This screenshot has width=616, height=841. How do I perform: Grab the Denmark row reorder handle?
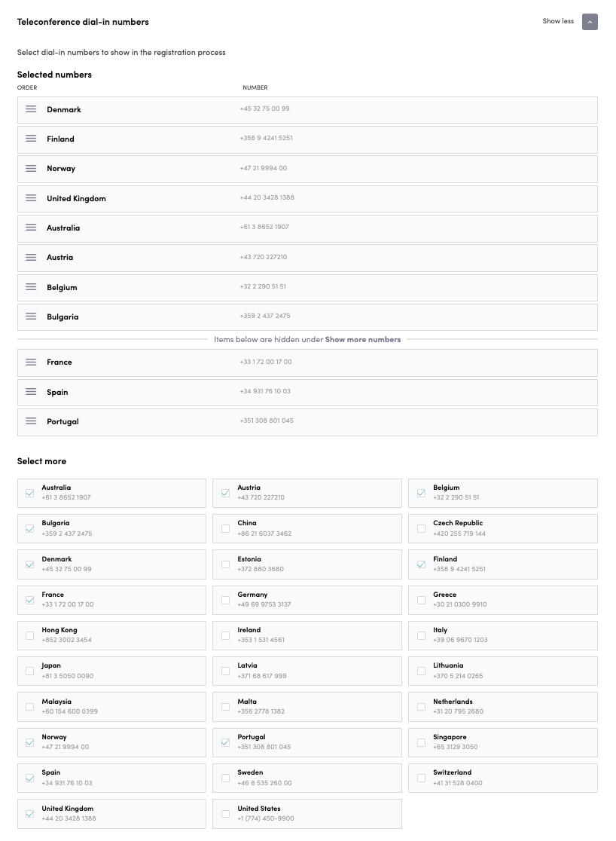(31, 109)
